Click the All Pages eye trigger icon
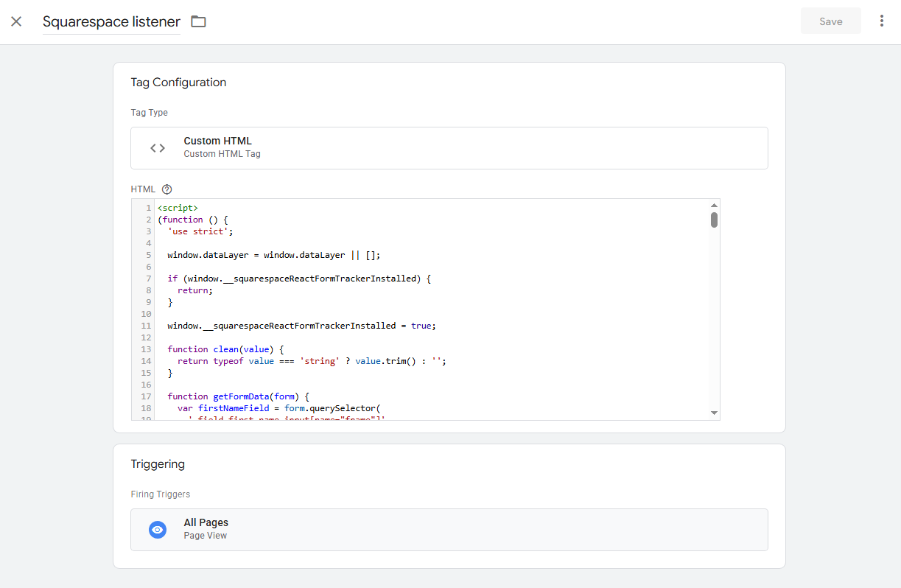 click(x=158, y=530)
